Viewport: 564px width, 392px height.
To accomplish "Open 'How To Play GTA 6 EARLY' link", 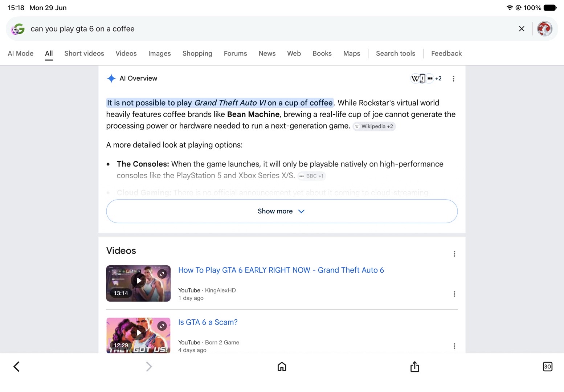I will [x=281, y=270].
